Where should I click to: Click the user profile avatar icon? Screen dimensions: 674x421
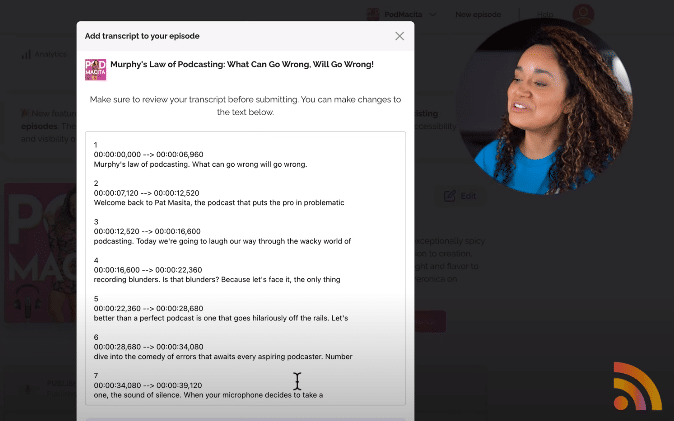(x=583, y=14)
